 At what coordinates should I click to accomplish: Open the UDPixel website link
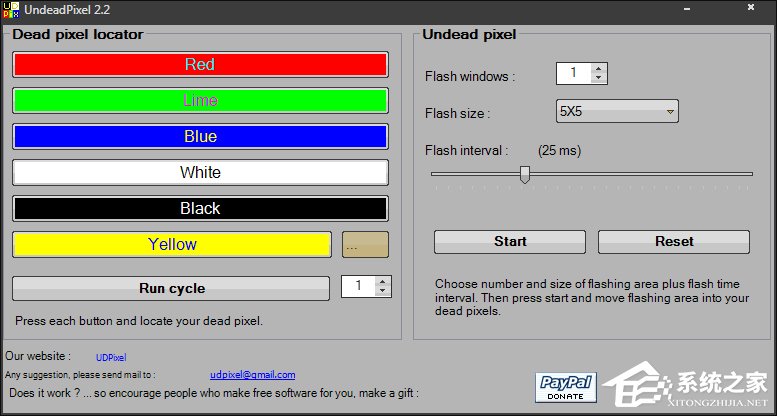point(111,357)
